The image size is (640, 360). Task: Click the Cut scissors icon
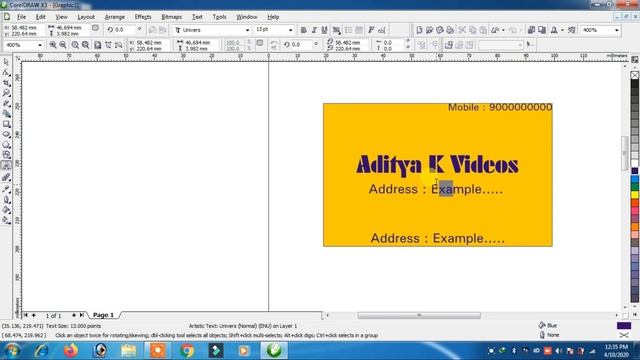pyautogui.click(x=462, y=30)
